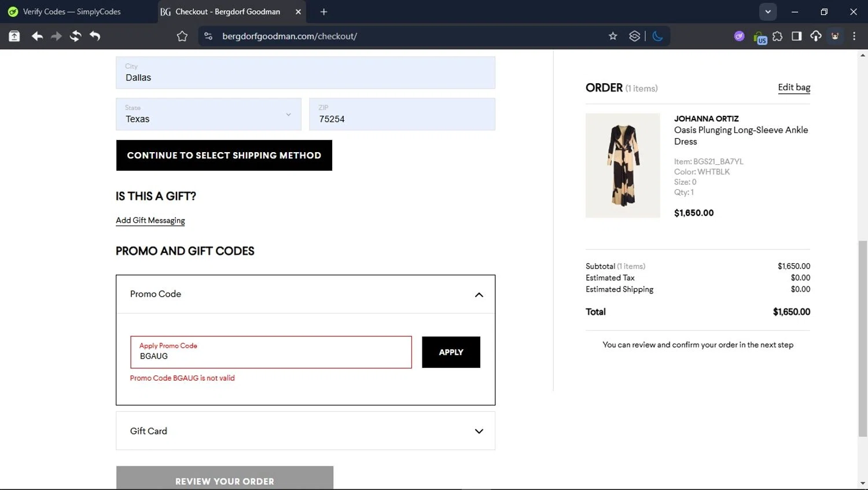868x490 pixels.
Task: Click the Subtotal (1 items) label
Action: (x=615, y=266)
